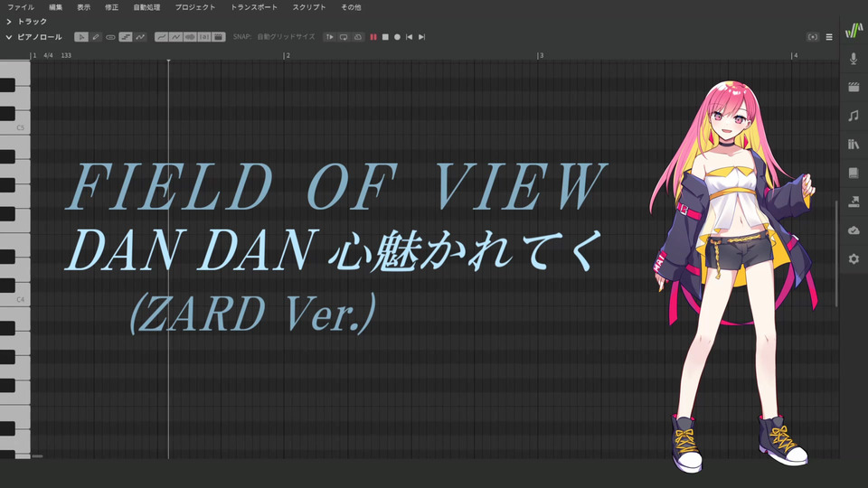Collapse the ピアノロール section
The width and height of the screenshot is (868, 488).
9,37
